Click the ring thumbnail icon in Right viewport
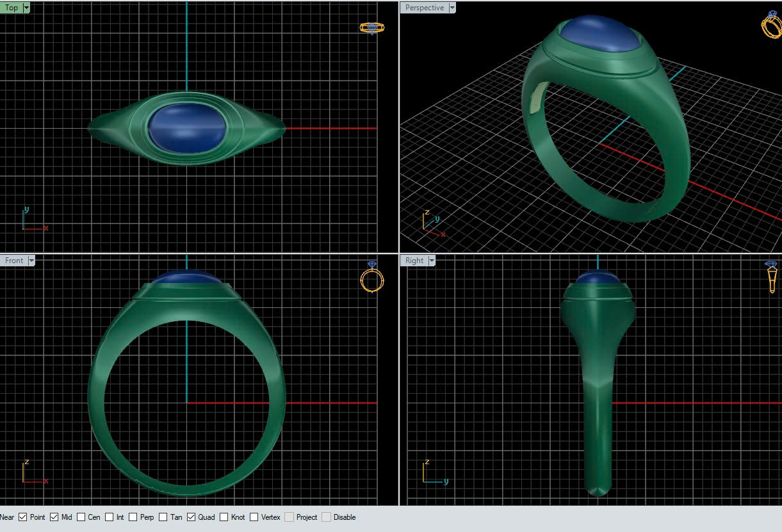The width and height of the screenshot is (782, 532). (x=772, y=277)
